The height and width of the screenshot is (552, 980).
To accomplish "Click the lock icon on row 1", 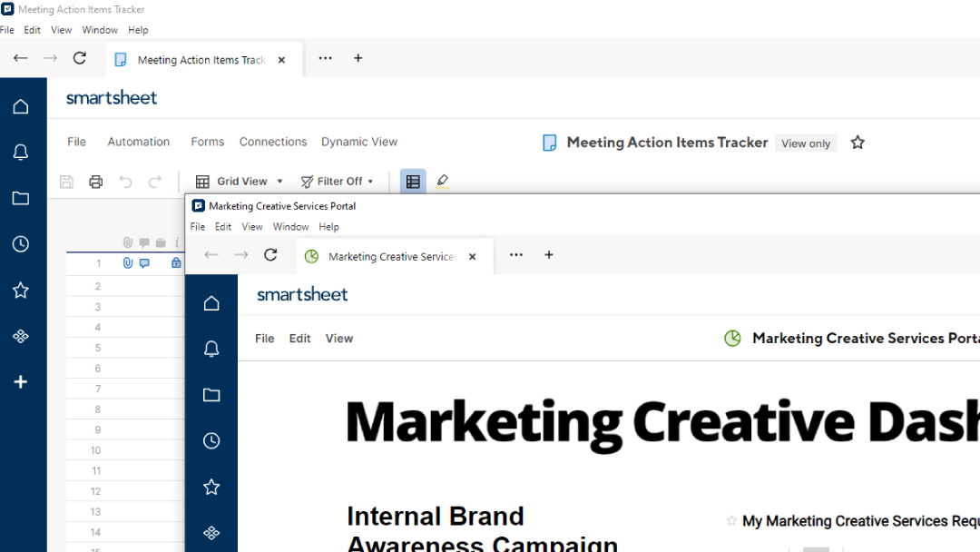I will click(x=176, y=263).
